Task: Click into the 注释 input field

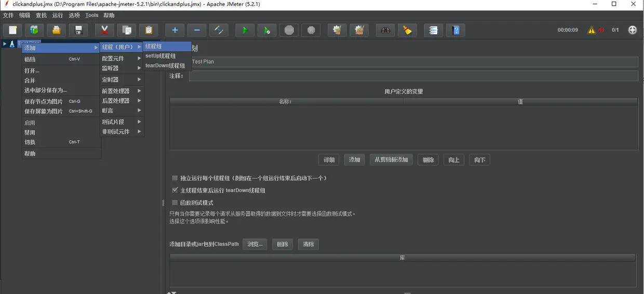Action: [x=413, y=76]
